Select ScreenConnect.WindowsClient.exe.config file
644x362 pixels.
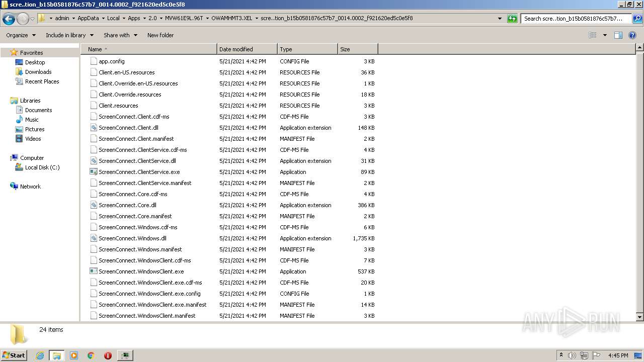[149, 294]
